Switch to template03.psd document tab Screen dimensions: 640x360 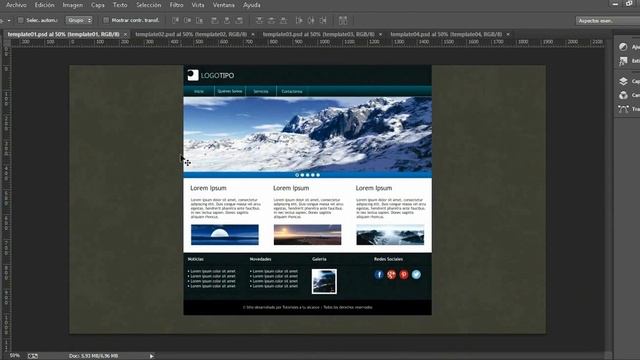[318, 34]
